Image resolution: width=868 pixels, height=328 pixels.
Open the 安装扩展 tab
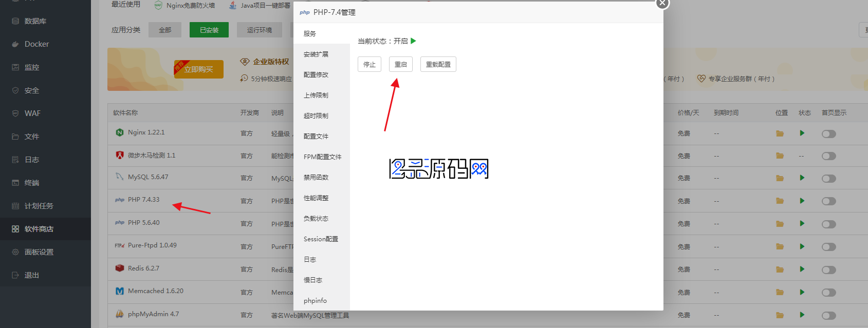(322, 54)
